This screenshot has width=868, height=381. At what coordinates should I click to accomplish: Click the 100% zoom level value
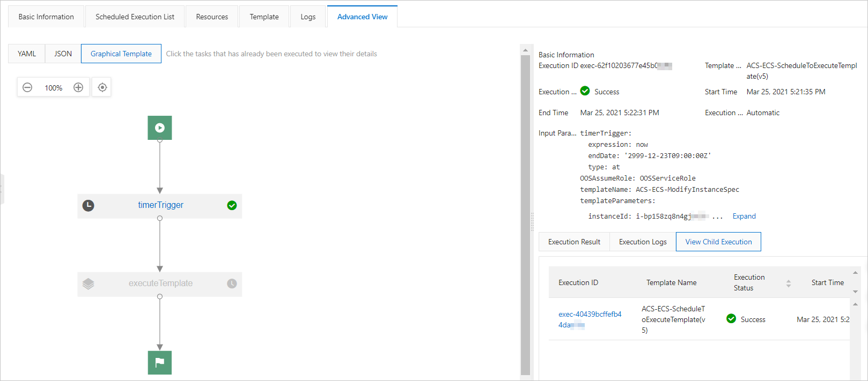coord(53,87)
